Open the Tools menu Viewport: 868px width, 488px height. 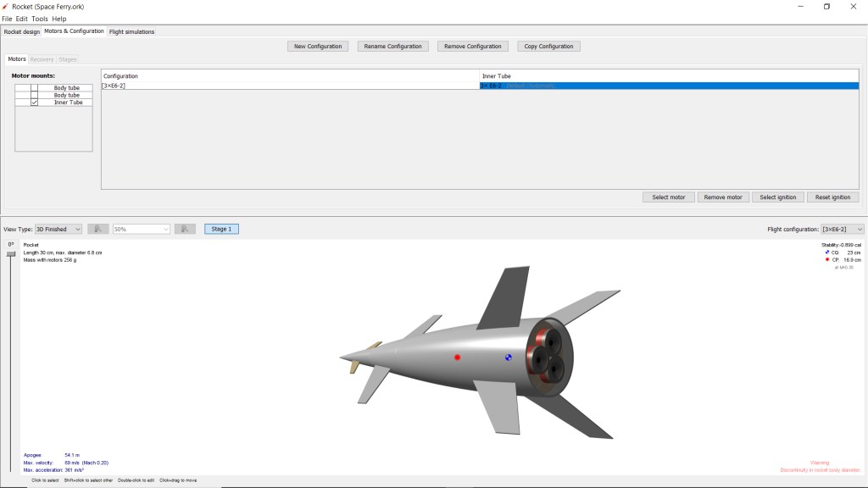[40, 19]
